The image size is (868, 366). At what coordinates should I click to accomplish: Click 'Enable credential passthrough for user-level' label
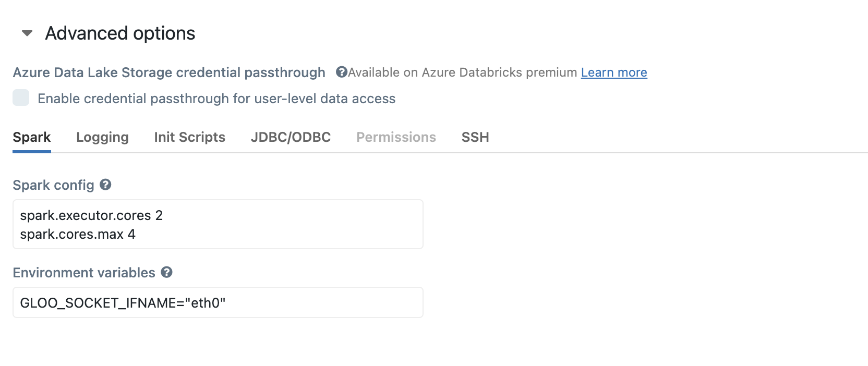pyautogui.click(x=216, y=99)
